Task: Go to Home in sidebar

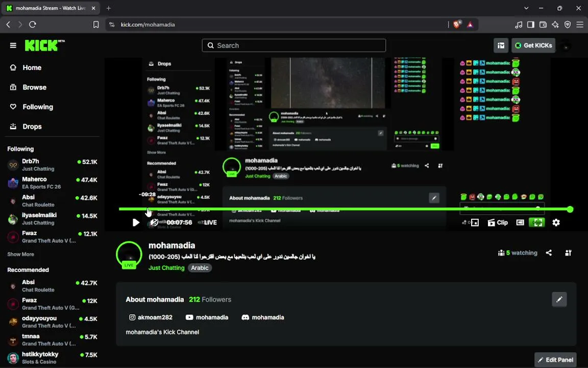Action: [x=32, y=67]
